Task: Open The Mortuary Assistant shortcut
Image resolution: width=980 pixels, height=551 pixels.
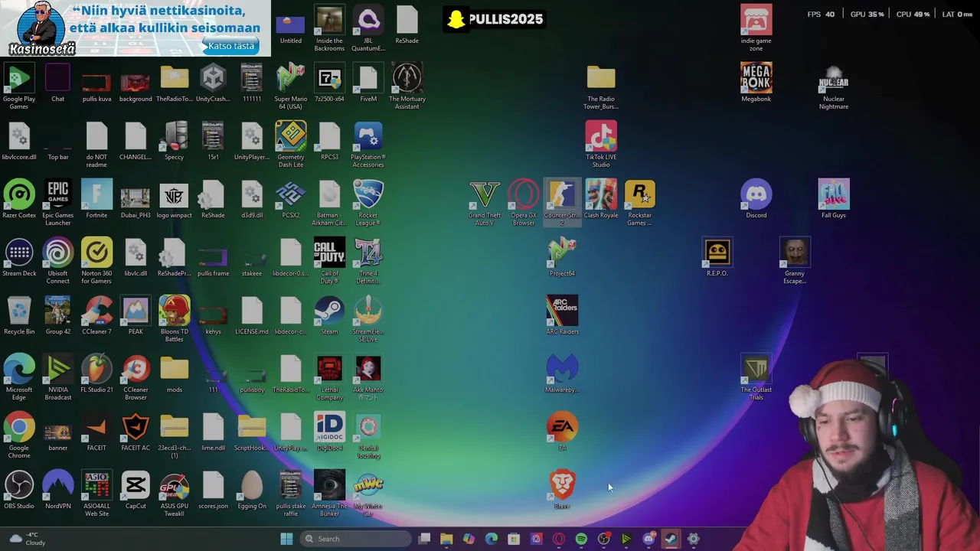Action: [x=407, y=86]
